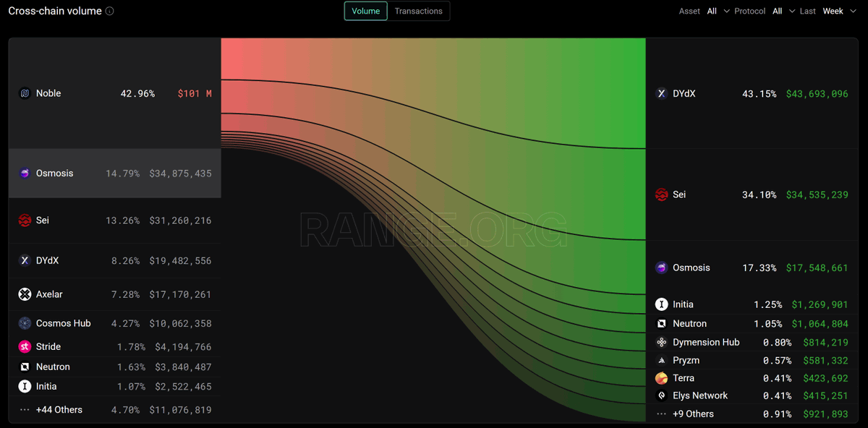Click the Initia icon in source list
This screenshot has width=868, height=428.
coord(25,387)
